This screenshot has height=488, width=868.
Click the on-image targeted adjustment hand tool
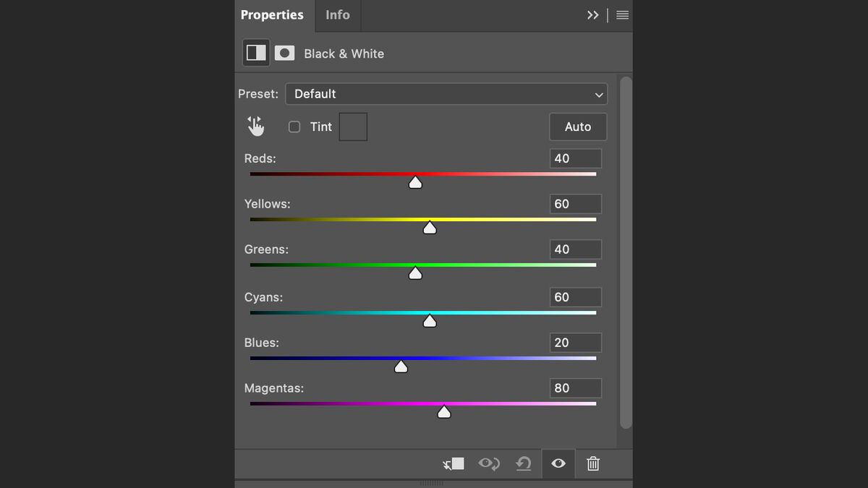click(256, 127)
